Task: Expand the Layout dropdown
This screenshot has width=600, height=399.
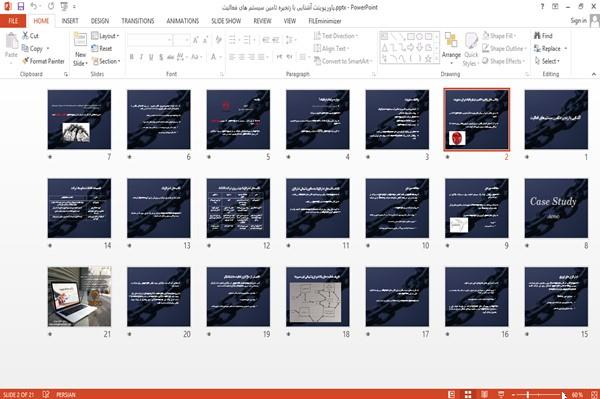Action: 105,36
